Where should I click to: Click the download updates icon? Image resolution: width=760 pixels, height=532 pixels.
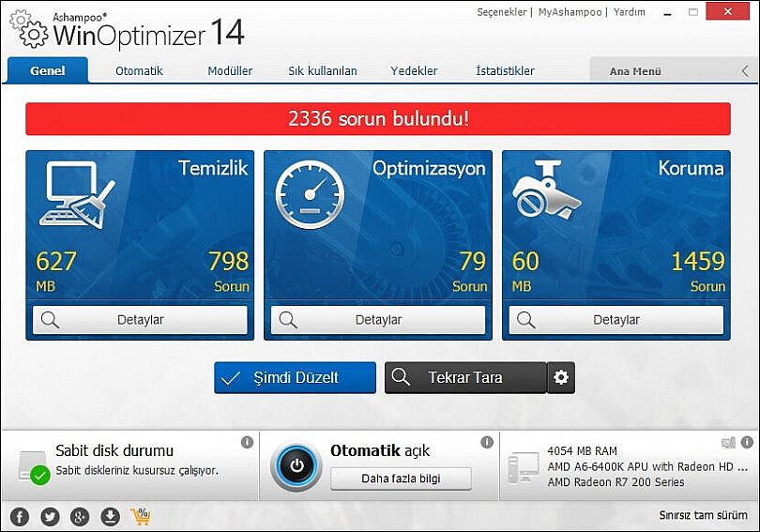[x=110, y=516]
